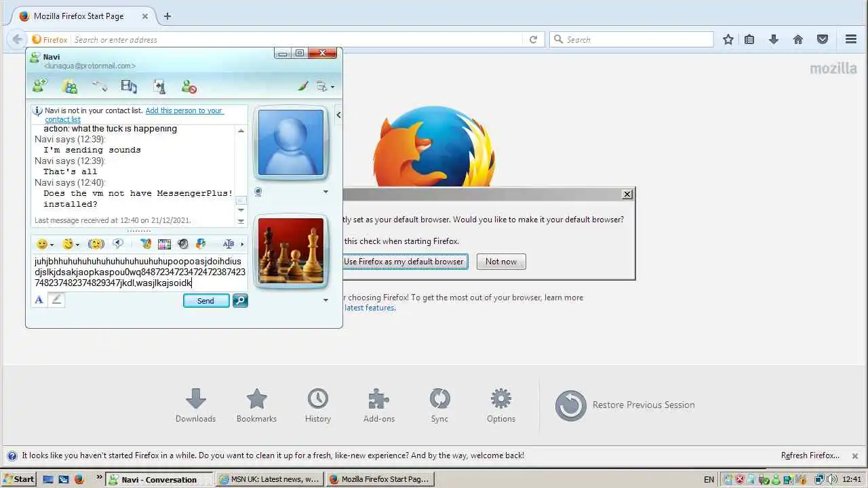868x488 pixels.
Task: Bookmark this page with the star icon
Action: pos(728,39)
